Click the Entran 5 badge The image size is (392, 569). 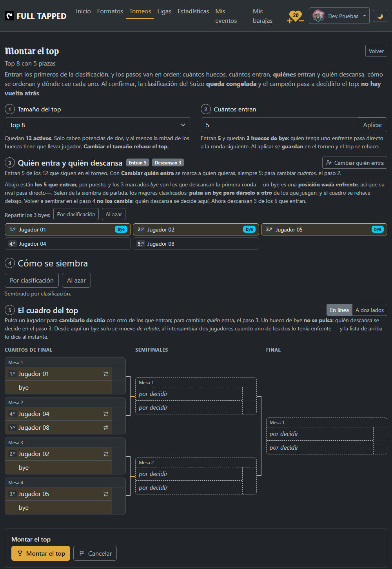tap(138, 163)
